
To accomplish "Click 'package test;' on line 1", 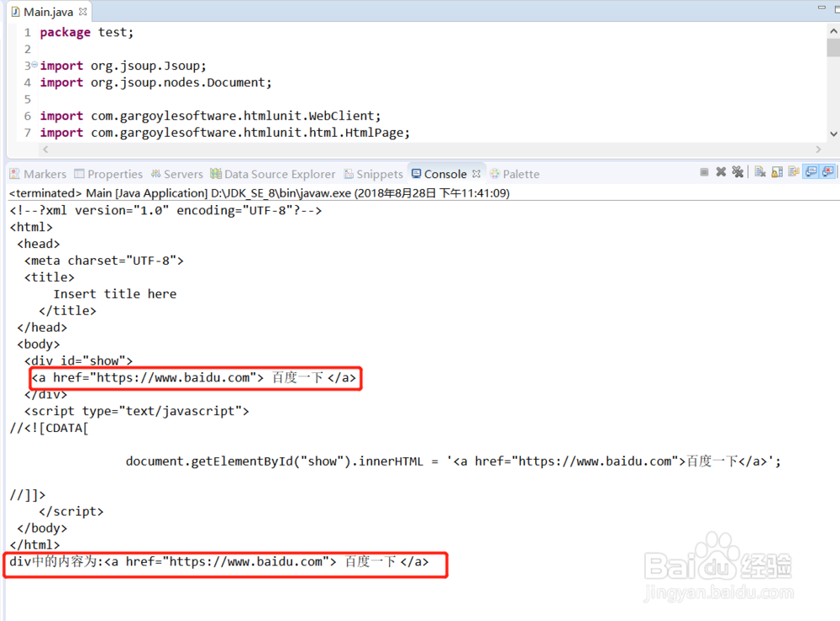I will point(87,32).
